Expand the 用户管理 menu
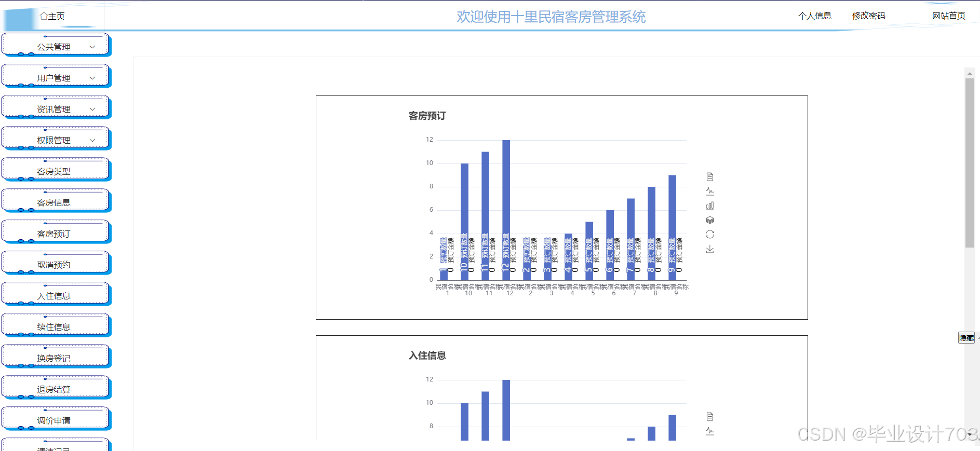980x451 pixels. point(56,77)
